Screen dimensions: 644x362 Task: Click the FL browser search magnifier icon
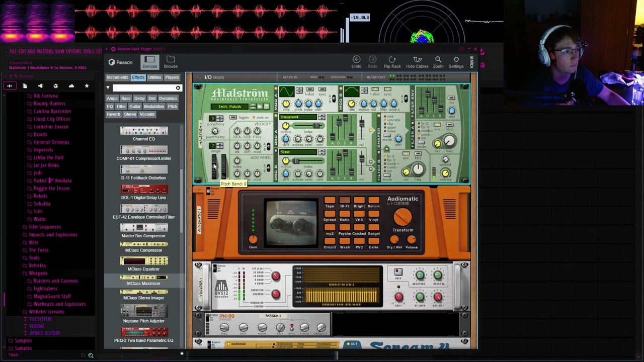91,355
